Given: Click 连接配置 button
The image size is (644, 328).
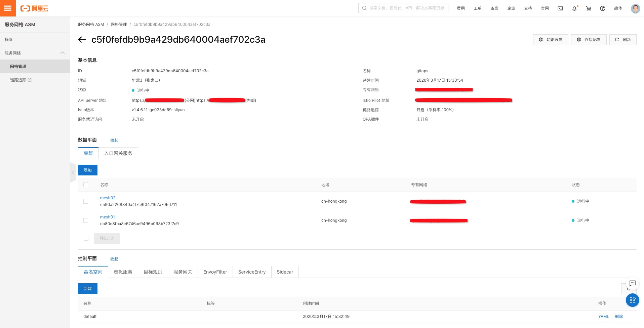Looking at the screenshot, I should click(x=589, y=40).
